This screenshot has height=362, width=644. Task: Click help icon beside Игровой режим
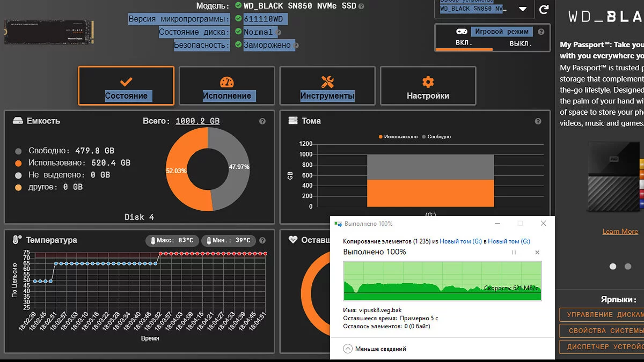pyautogui.click(x=541, y=32)
